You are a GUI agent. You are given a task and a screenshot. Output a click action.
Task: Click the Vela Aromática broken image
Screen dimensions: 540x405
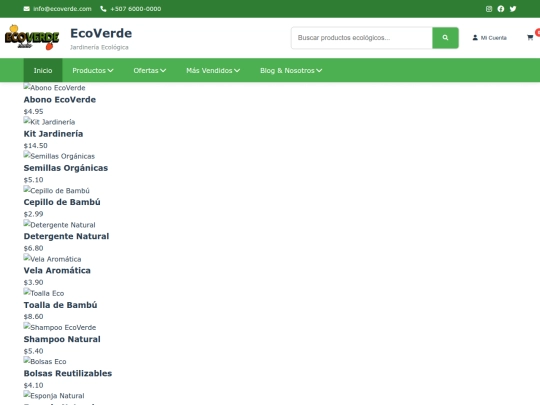[52, 259]
